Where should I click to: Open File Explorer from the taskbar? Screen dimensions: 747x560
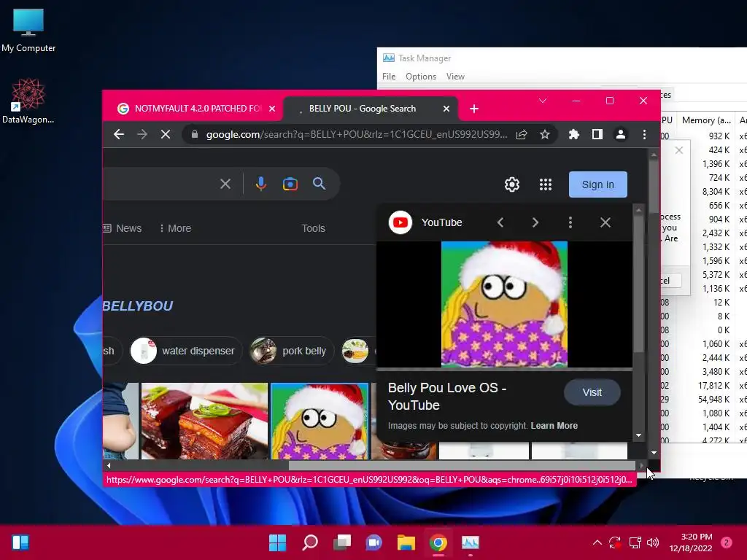(406, 542)
